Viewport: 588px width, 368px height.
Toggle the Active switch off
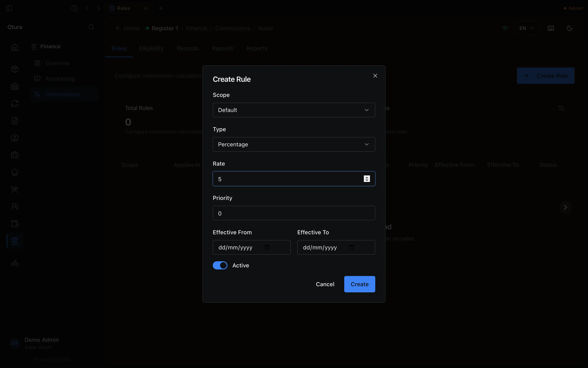coord(220,265)
